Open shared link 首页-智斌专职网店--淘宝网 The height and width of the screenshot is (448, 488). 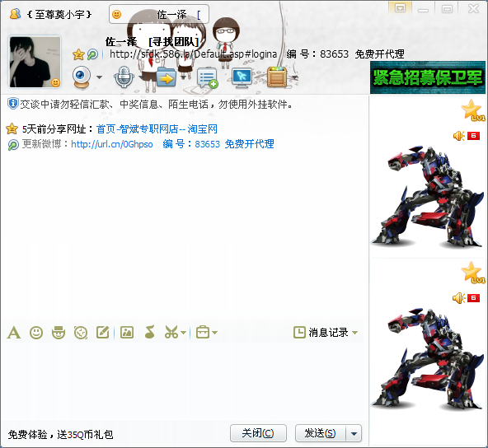tap(157, 129)
